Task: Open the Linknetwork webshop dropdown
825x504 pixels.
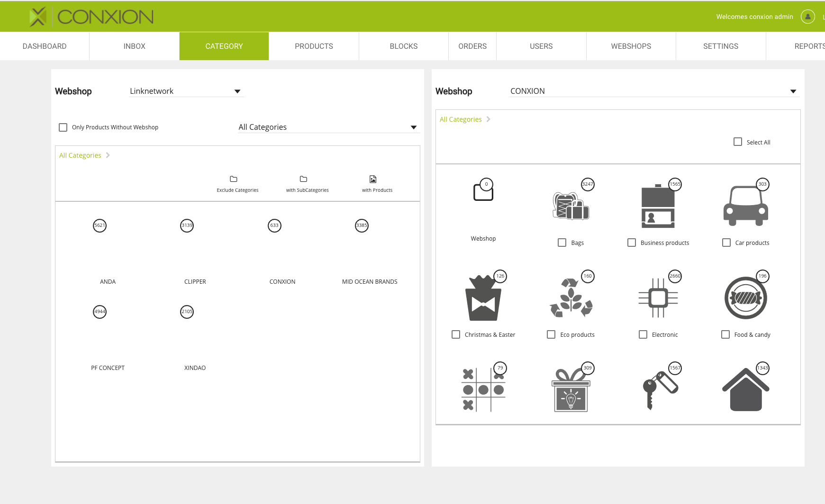Action: point(186,91)
